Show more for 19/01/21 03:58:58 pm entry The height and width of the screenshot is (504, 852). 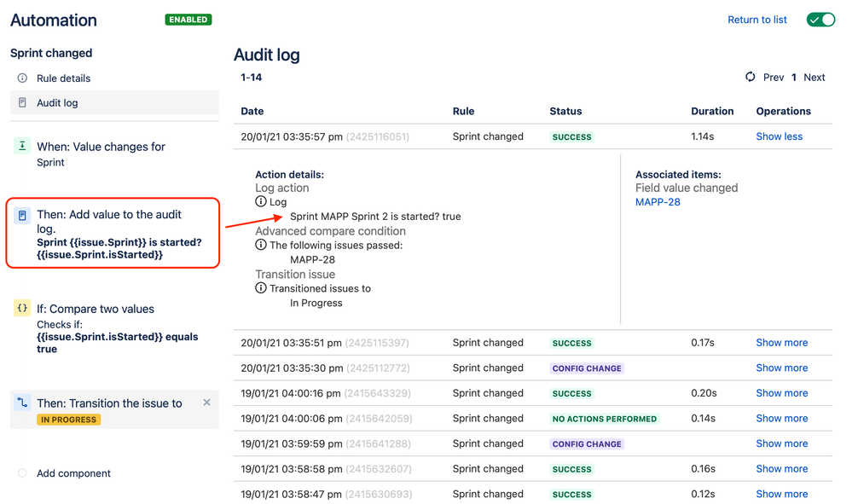coord(782,469)
